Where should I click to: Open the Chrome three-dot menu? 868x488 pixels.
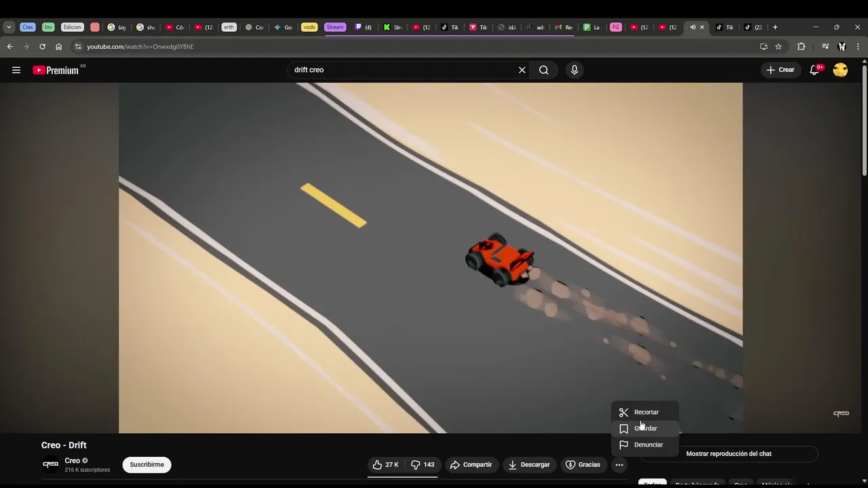pos(859,47)
